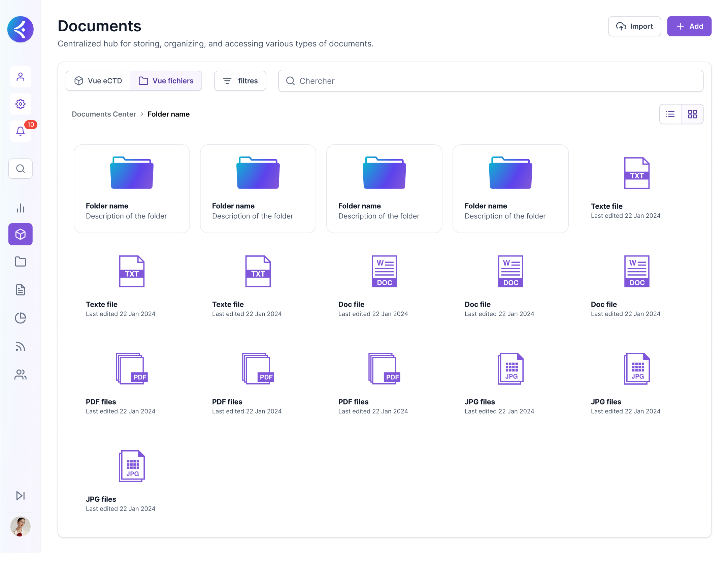The width and height of the screenshot is (728, 562).
Task: Open the users group sidebar icon
Action: pos(21,375)
